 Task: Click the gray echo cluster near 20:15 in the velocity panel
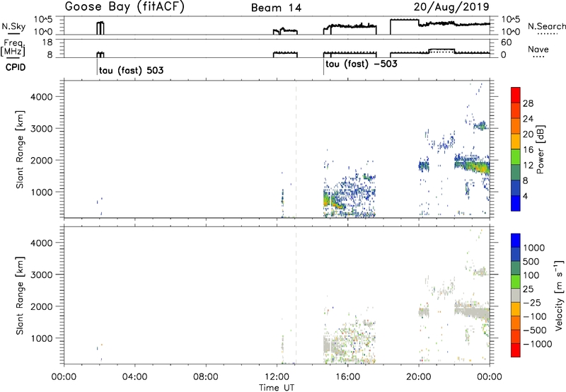[424, 311]
